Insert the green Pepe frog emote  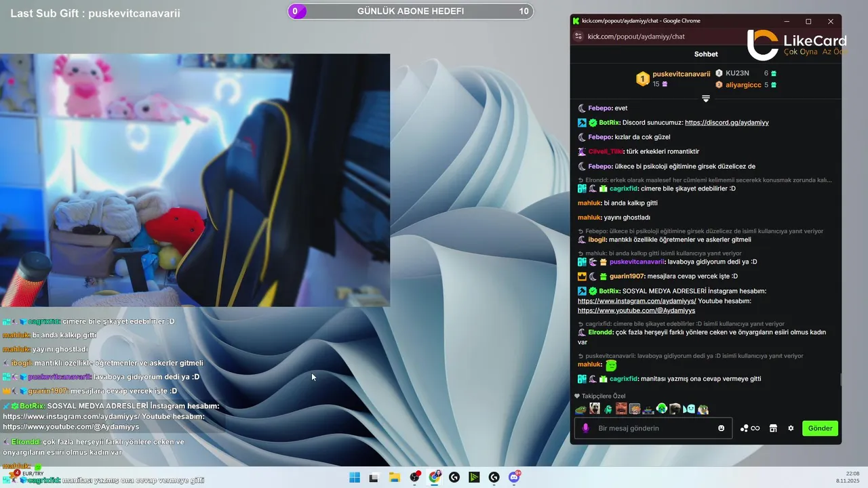580,409
